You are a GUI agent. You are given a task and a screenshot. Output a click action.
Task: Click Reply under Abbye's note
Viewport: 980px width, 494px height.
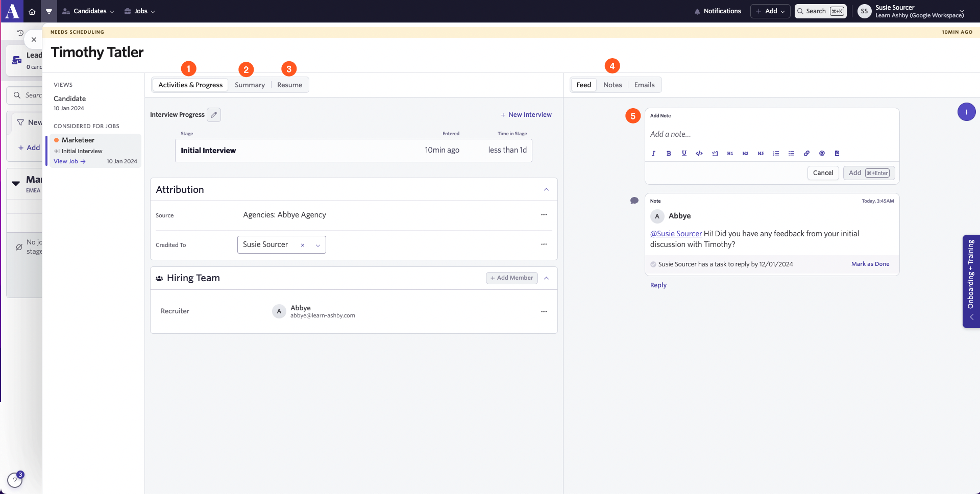click(x=658, y=285)
